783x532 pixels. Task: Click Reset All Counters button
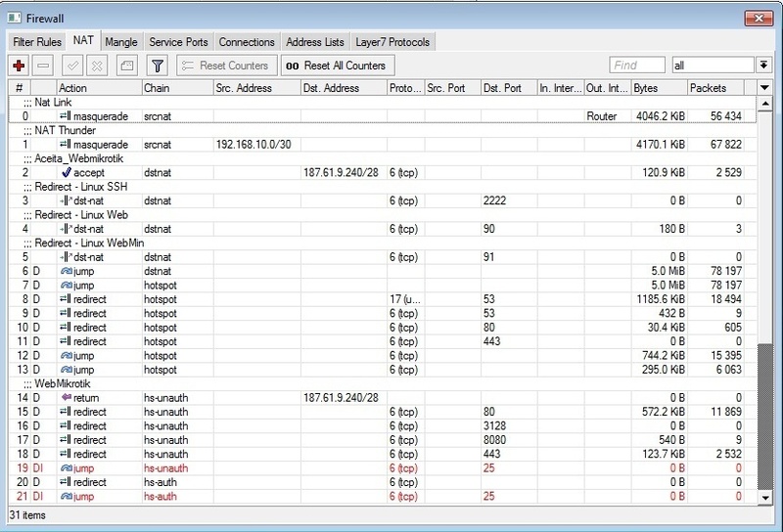pyautogui.click(x=338, y=66)
